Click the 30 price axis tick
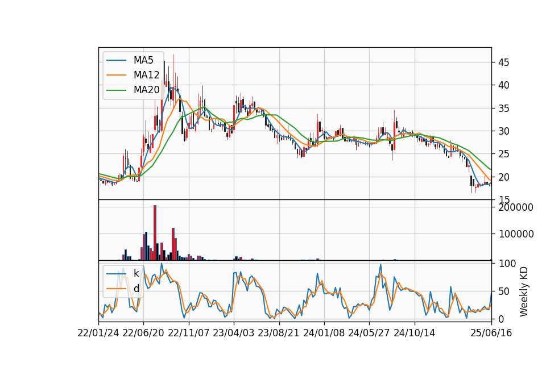 coord(504,131)
